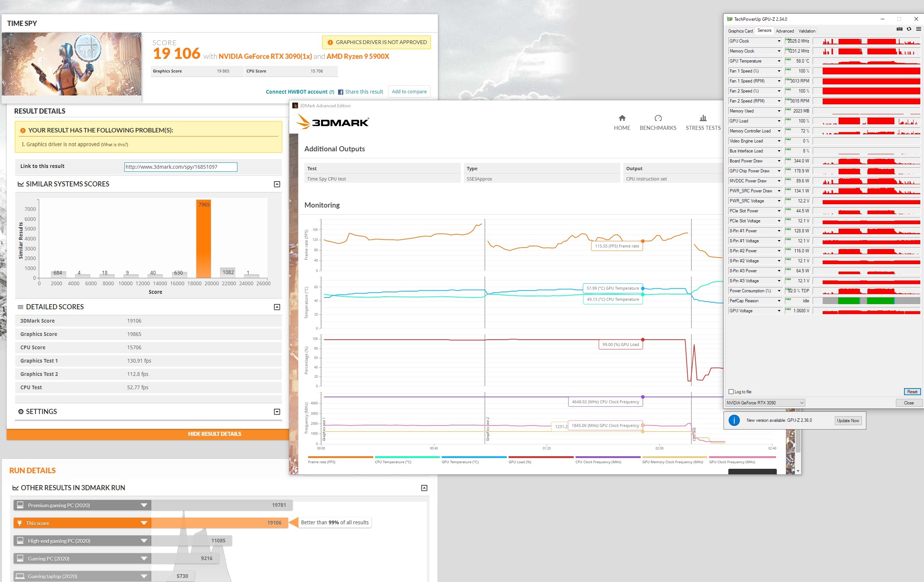Click the Reset button in GPU-Z
The height and width of the screenshot is (582, 924).
pyautogui.click(x=912, y=391)
